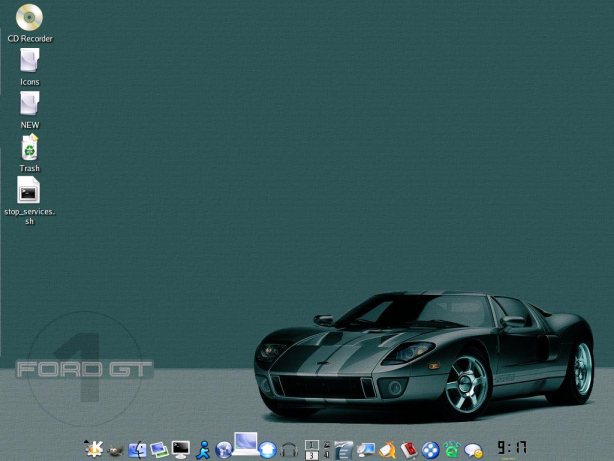
Task: Open the chat bubbles messenger tray icon
Action: (x=473, y=451)
